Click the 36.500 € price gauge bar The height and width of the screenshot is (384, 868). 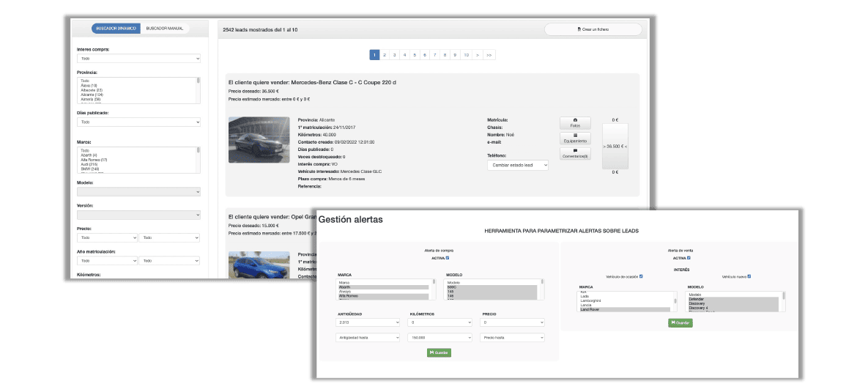coord(615,147)
